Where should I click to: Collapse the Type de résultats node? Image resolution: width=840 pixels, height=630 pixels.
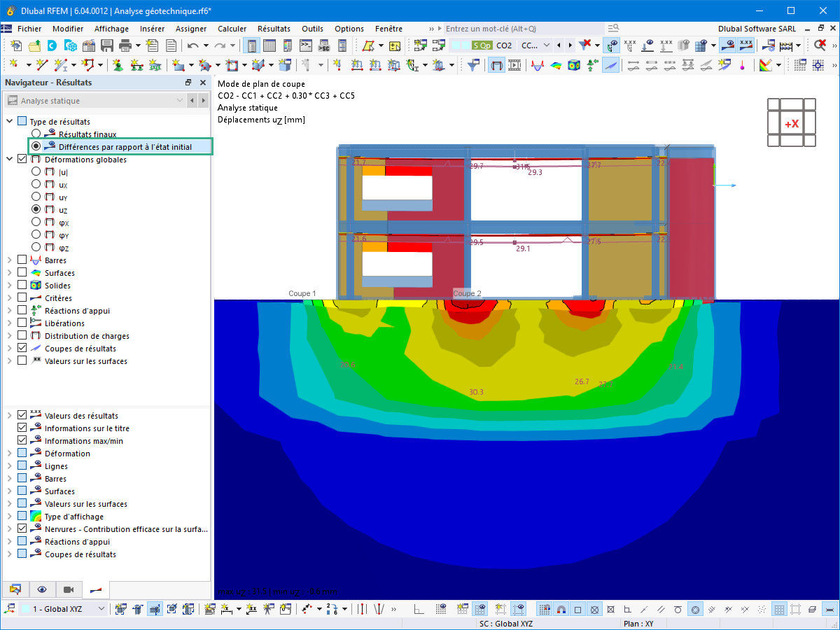coord(10,122)
